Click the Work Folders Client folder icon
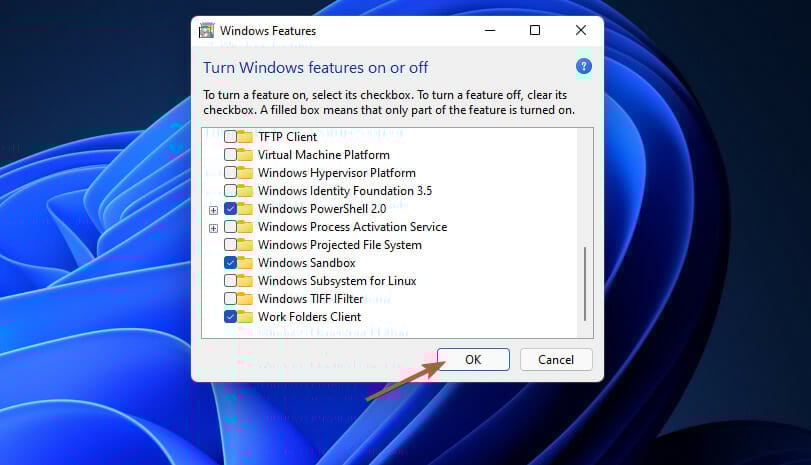811x465 pixels. point(245,317)
